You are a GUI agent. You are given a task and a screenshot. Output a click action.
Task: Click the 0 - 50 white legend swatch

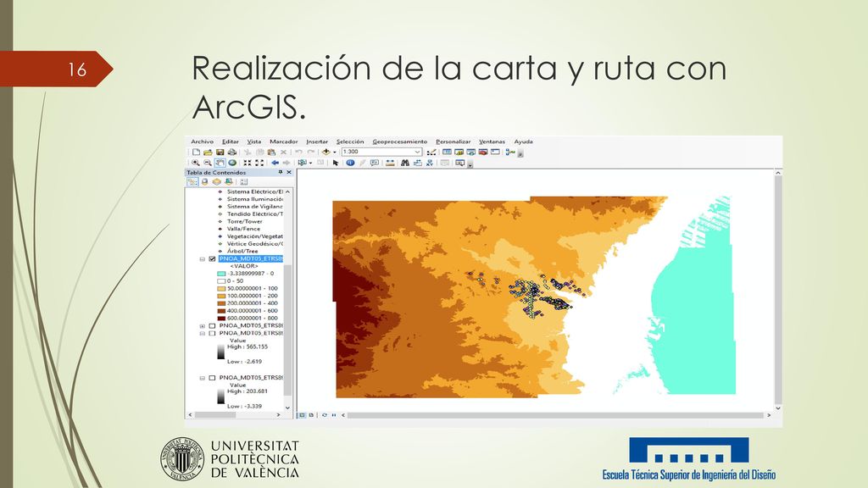(221, 281)
